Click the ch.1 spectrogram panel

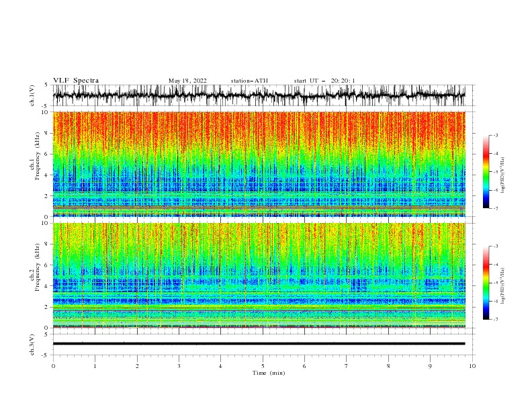point(259,164)
